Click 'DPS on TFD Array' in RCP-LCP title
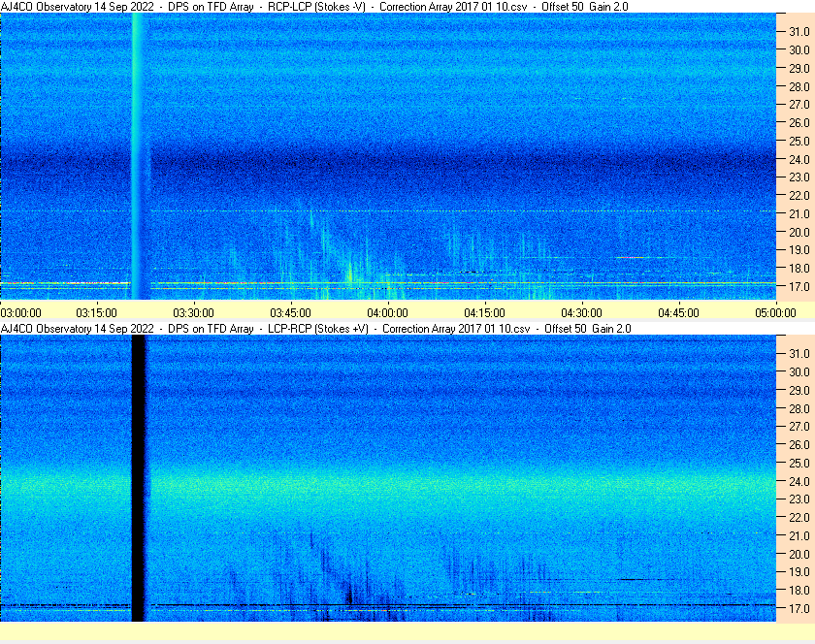Screen dimensions: 815x644 click(x=212, y=7)
